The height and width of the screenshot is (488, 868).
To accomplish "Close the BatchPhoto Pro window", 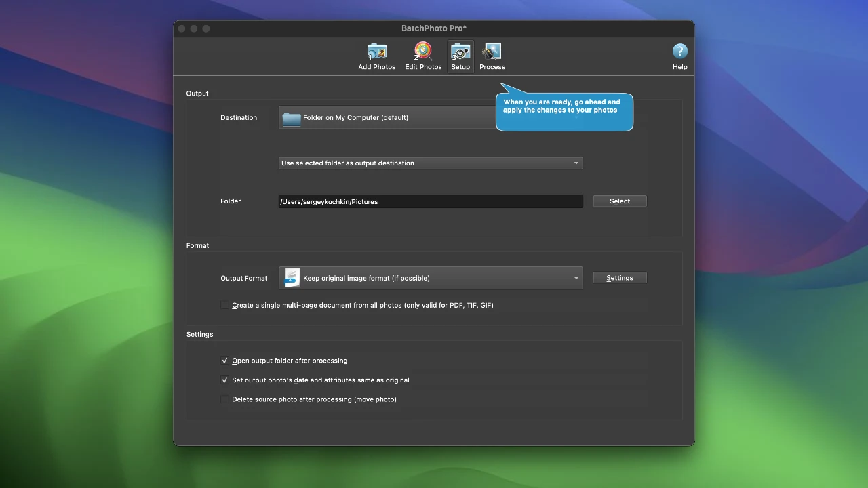I will 182,28.
